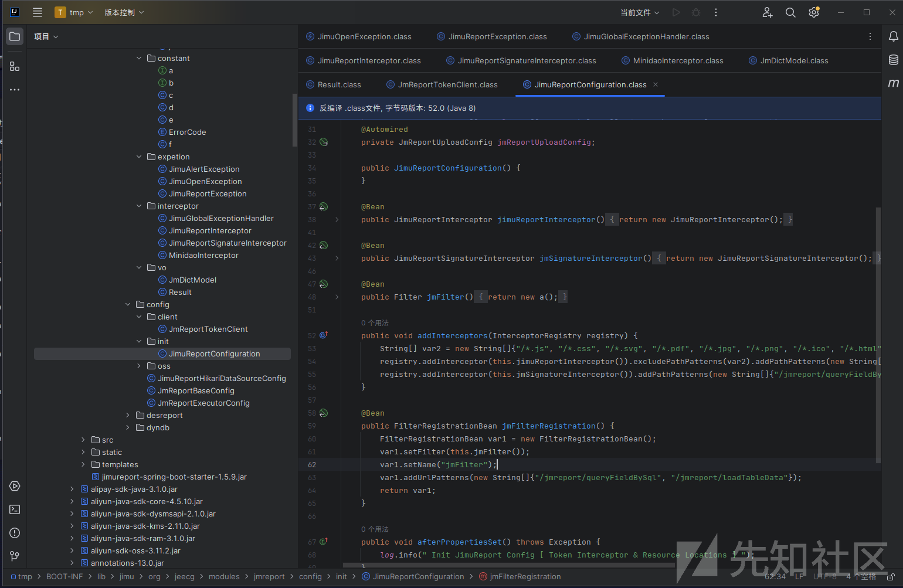
Task: Click the project tree vertical scrollbar
Action: coord(294,120)
